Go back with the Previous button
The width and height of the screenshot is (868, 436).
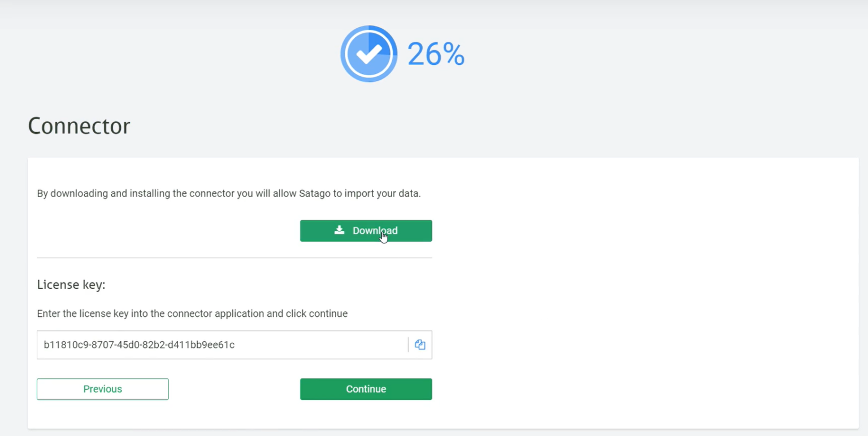click(x=103, y=389)
